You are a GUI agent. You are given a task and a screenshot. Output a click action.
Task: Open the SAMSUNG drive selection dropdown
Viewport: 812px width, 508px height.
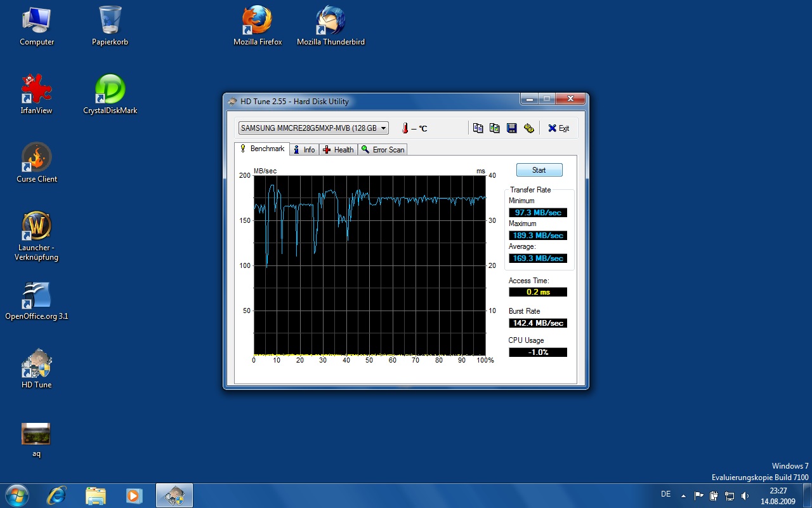(x=313, y=128)
